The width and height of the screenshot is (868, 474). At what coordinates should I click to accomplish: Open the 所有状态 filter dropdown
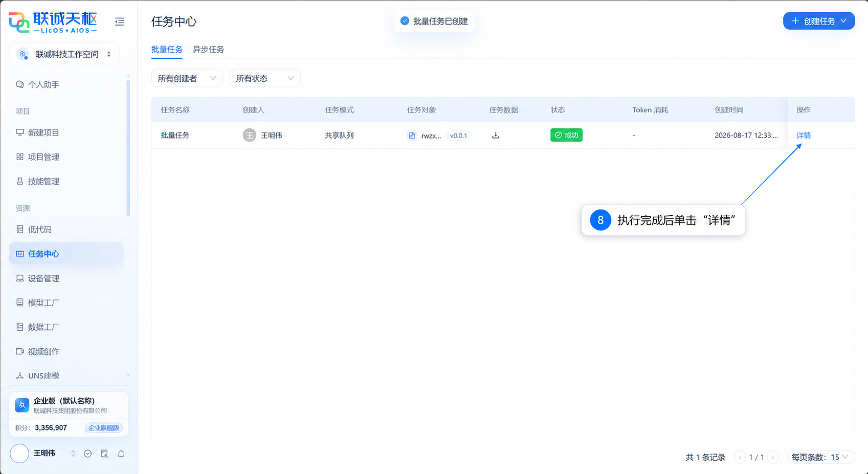265,78
